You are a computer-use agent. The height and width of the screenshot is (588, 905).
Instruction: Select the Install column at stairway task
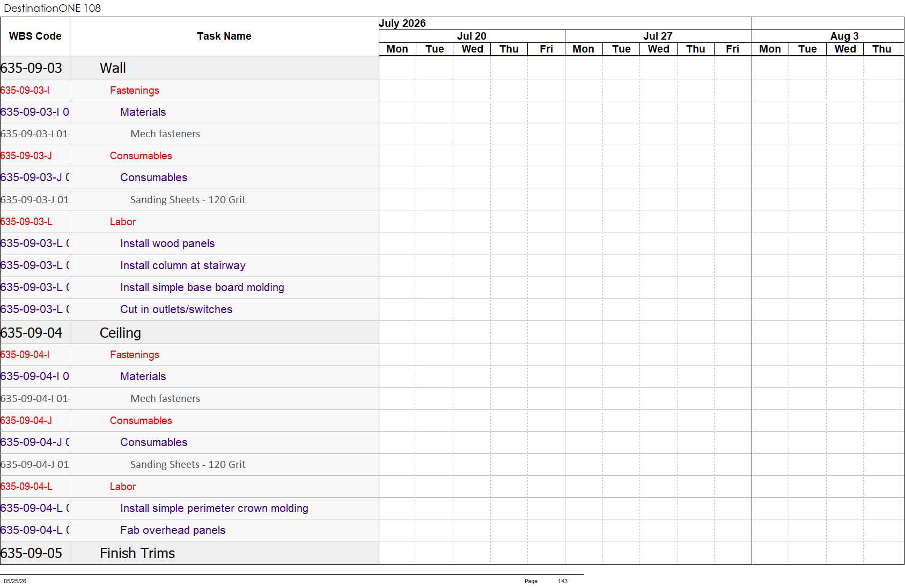pyautogui.click(x=182, y=265)
